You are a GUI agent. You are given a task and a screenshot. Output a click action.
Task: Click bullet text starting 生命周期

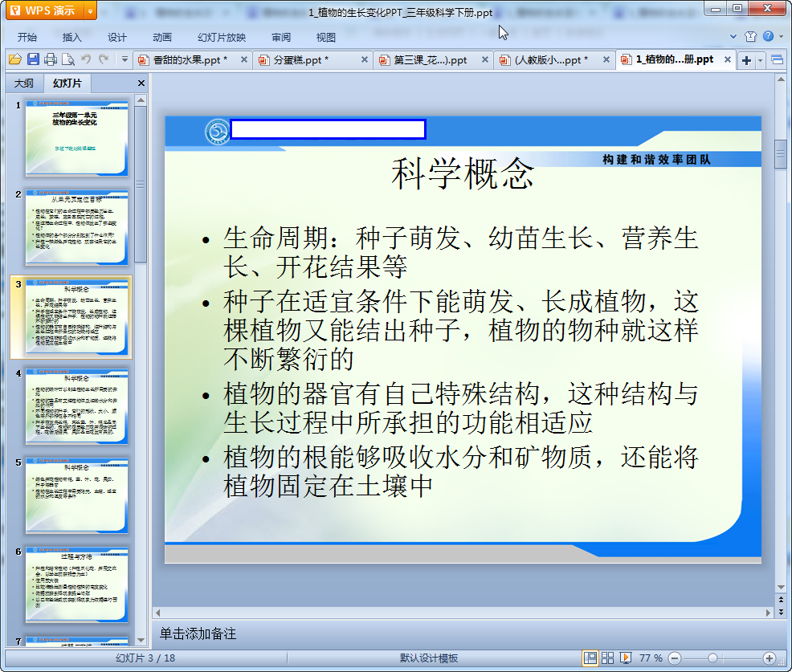pyautogui.click(x=460, y=252)
